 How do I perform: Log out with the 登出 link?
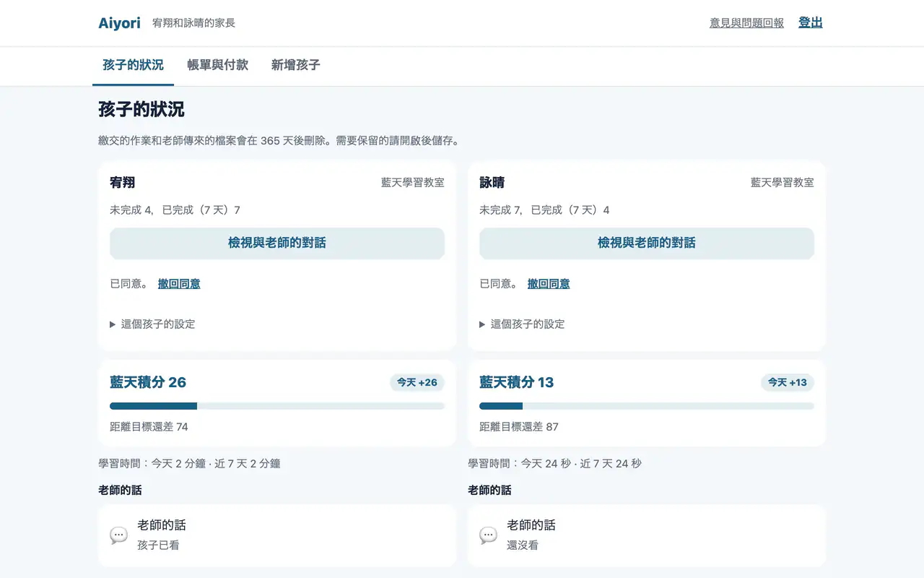pos(811,22)
